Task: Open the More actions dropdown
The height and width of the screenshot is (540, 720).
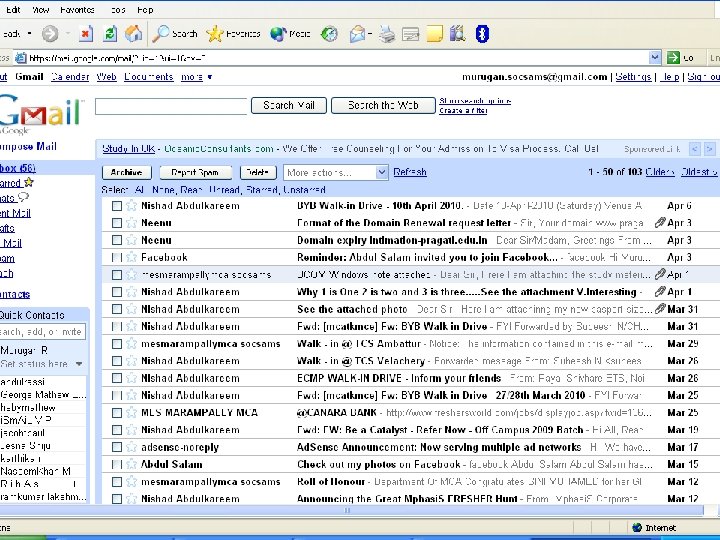Action: [x=336, y=172]
